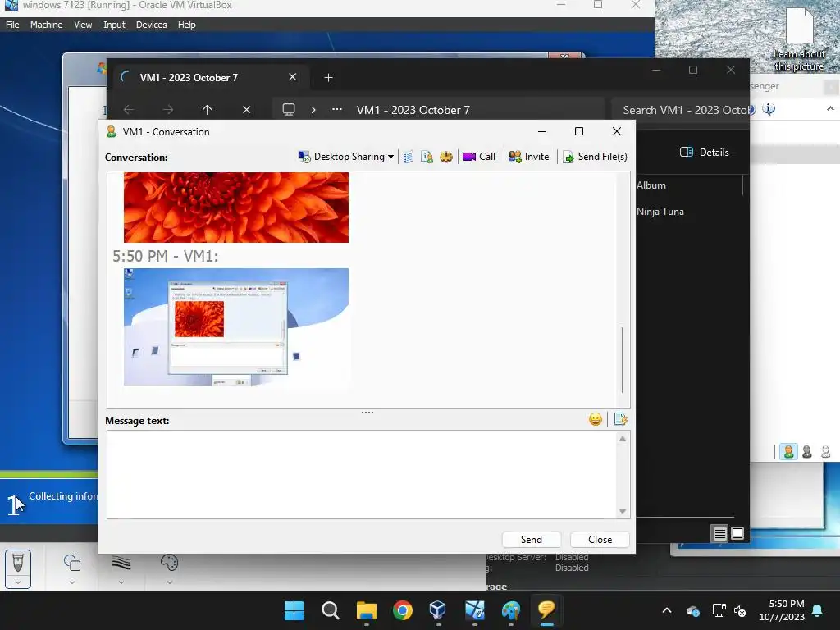
Task: Invite more users to the conversation
Action: click(x=529, y=157)
